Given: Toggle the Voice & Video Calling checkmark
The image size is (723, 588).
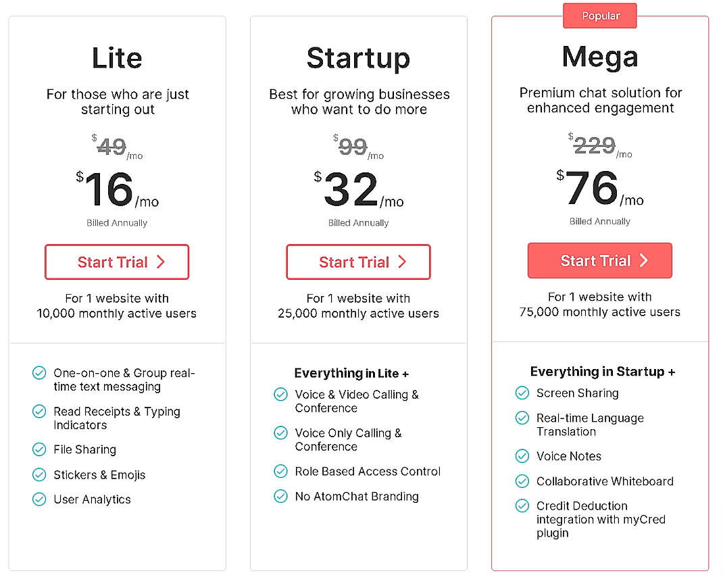Looking at the screenshot, I should coord(280,395).
